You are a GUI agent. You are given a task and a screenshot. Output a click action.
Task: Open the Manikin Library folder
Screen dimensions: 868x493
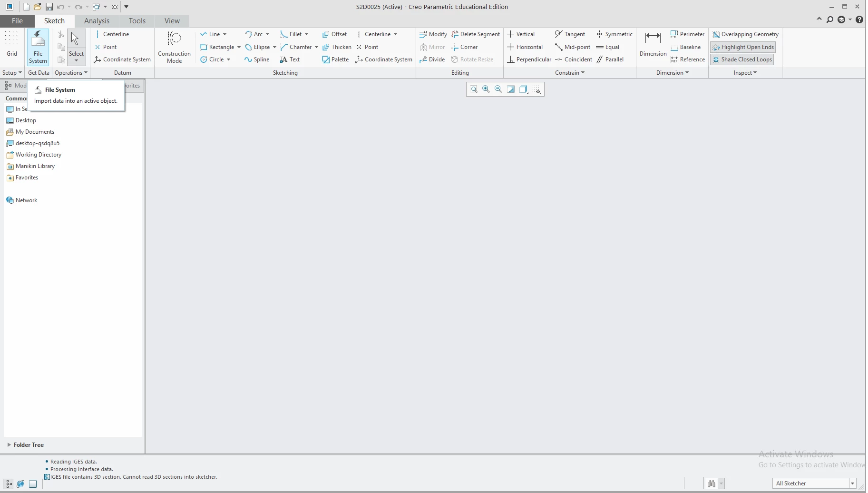point(30,166)
